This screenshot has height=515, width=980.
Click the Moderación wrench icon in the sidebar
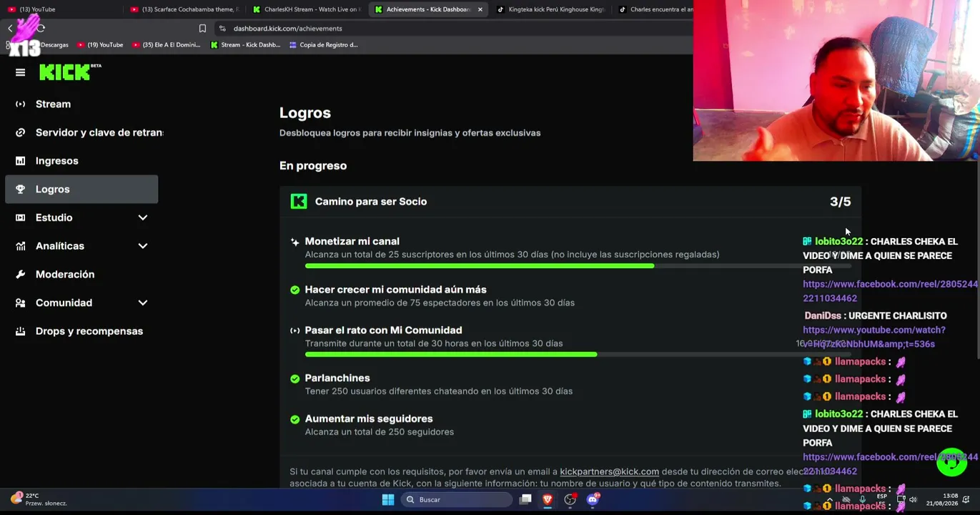coord(20,275)
